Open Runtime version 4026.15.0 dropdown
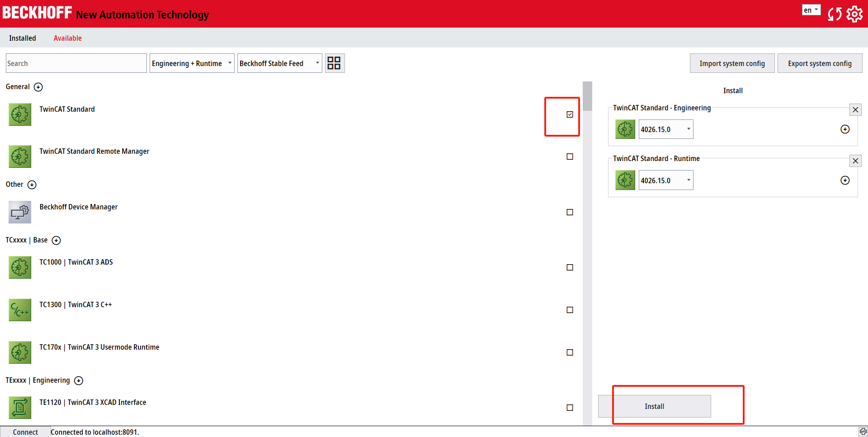Screen dimensions: 868x437 coord(665,180)
